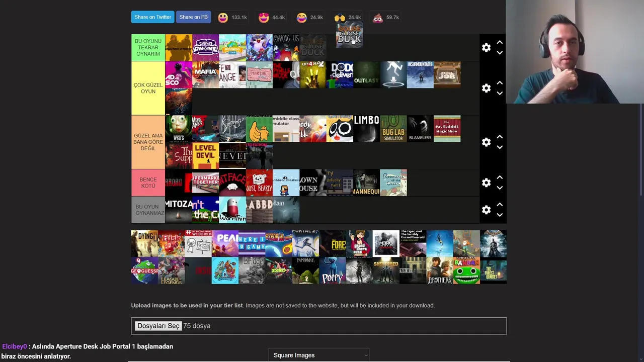Select the Just Bearly game tile
Image resolution: width=644 pixels, height=362 pixels.
click(x=259, y=183)
